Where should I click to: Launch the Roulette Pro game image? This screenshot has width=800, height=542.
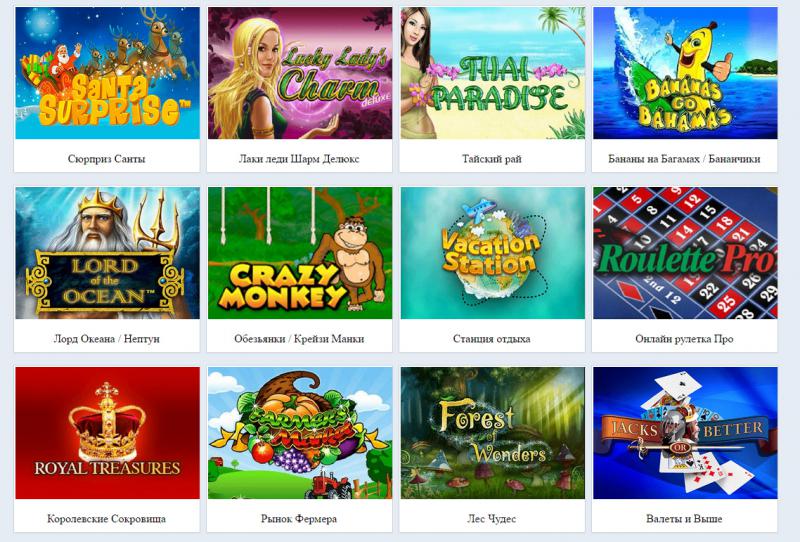pyautogui.click(x=685, y=253)
